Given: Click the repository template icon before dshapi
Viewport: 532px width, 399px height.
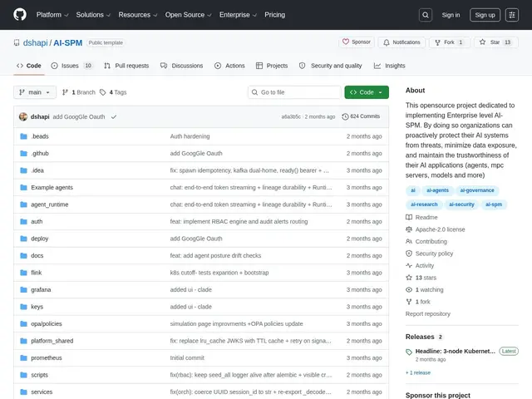Looking at the screenshot, I should pos(17,42).
